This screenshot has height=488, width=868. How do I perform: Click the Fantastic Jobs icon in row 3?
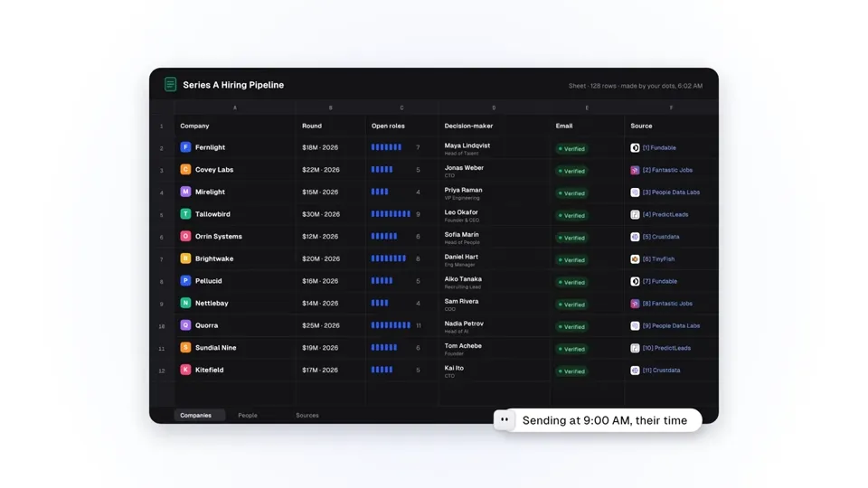click(635, 170)
